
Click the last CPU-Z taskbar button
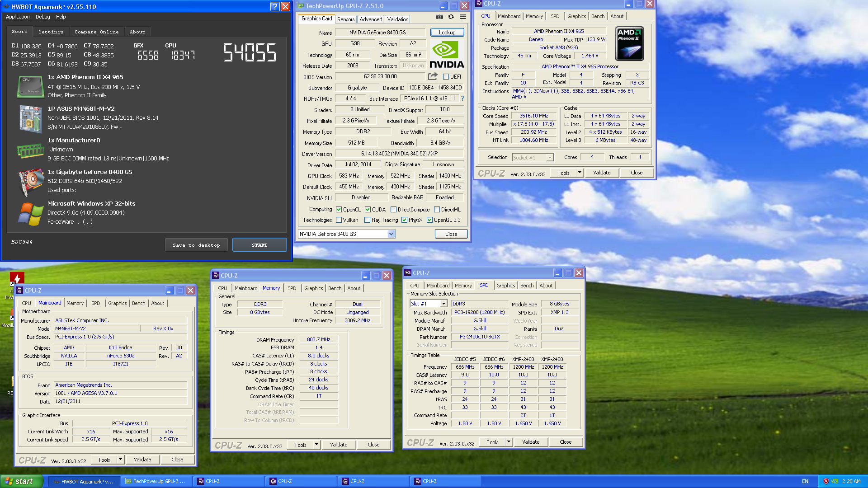(x=446, y=481)
